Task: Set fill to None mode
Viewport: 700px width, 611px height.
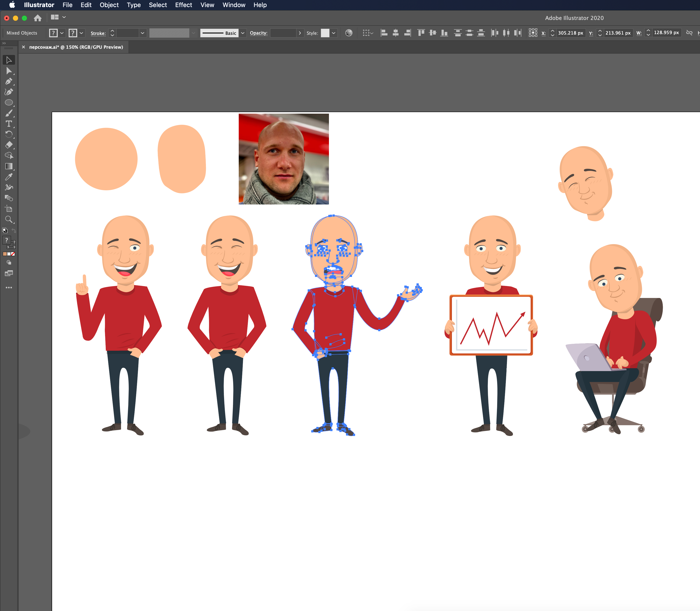Action: tap(13, 254)
